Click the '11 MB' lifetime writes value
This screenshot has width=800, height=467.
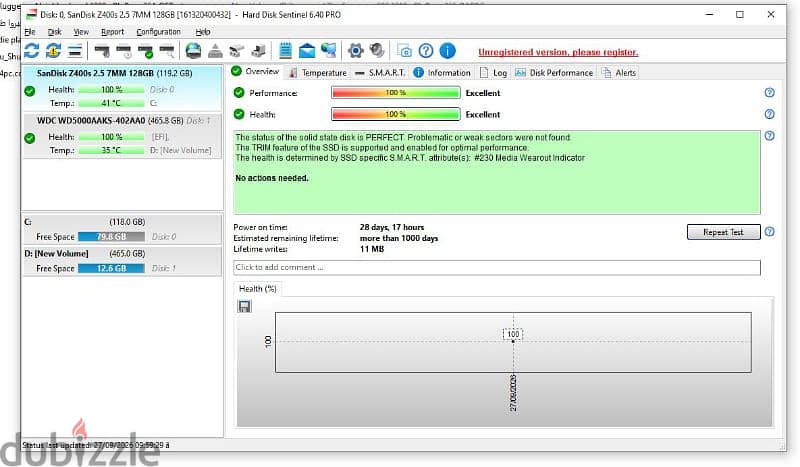pos(372,249)
